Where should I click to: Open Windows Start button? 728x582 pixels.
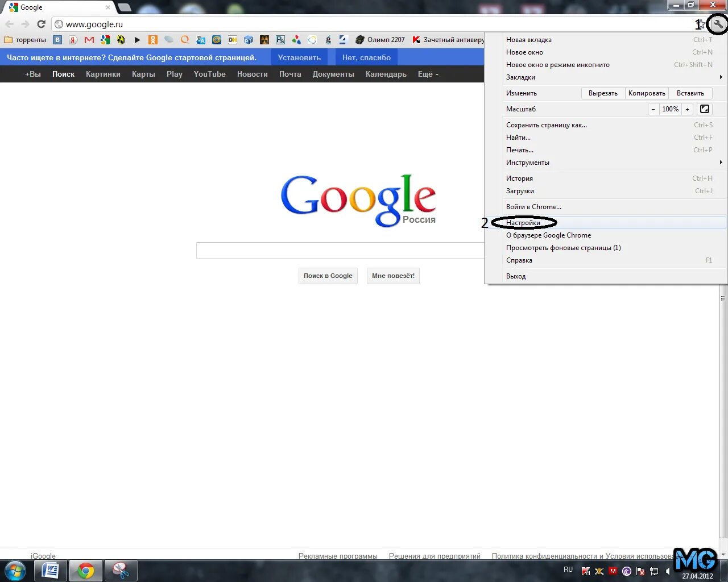(x=15, y=570)
